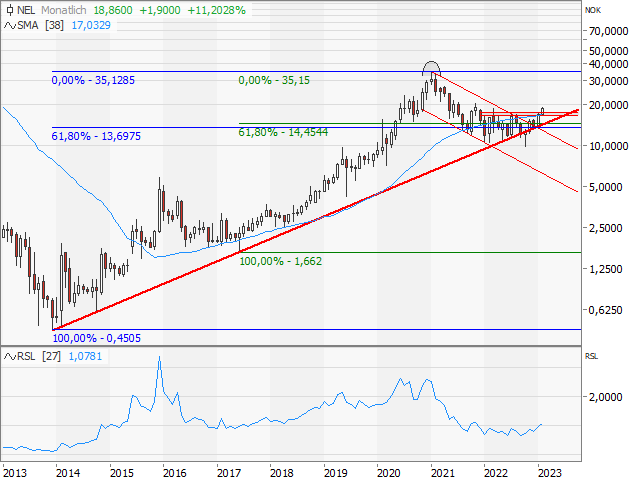This screenshot has width=640, height=480.
Task: Click the 70,0000 price axis label
Action: click(x=608, y=31)
